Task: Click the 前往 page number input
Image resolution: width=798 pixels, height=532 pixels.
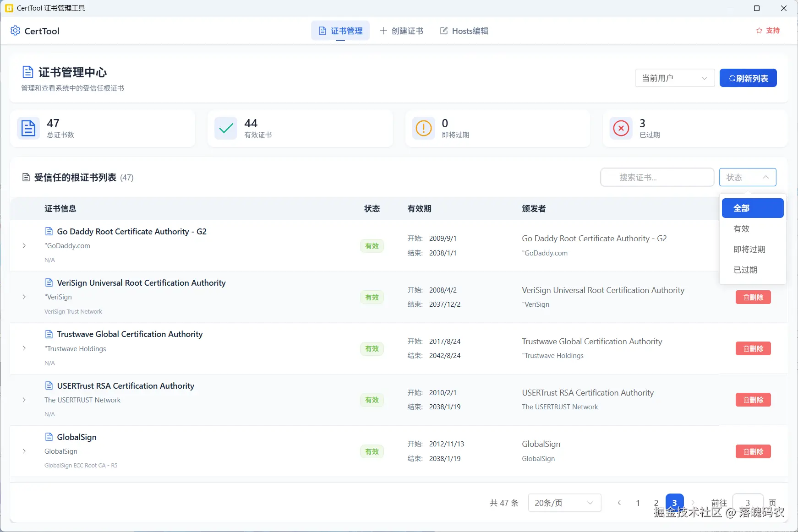Action: 748,503
